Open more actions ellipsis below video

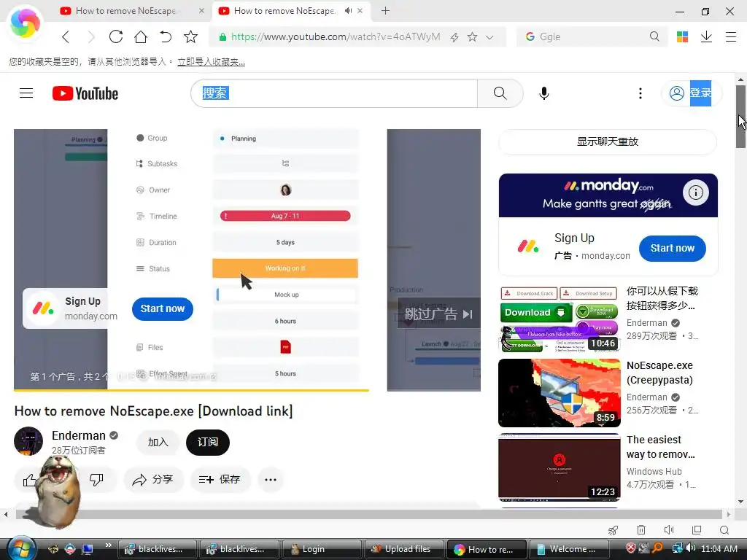pyautogui.click(x=271, y=480)
